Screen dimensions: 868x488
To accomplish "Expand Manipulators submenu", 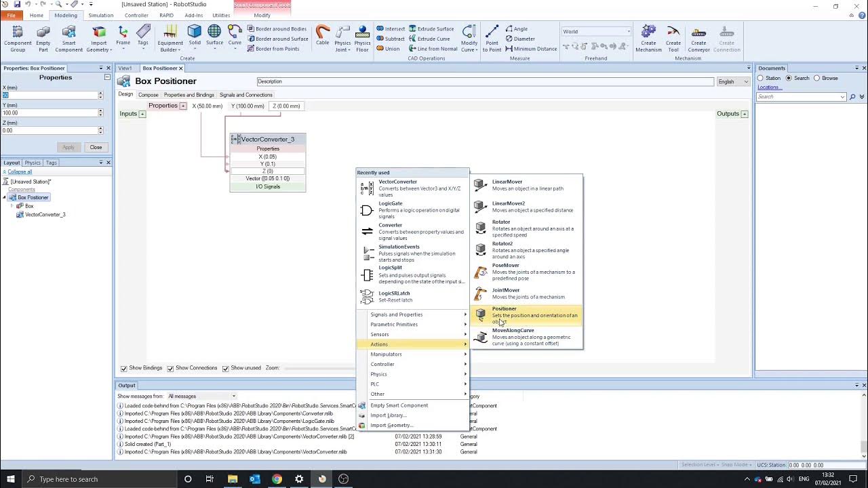I will point(413,354).
